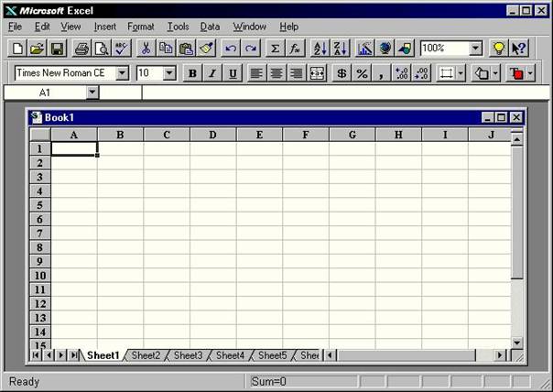Click the Save icon in toolbar
Image resolution: width=553 pixels, height=392 pixels.
click(57, 49)
